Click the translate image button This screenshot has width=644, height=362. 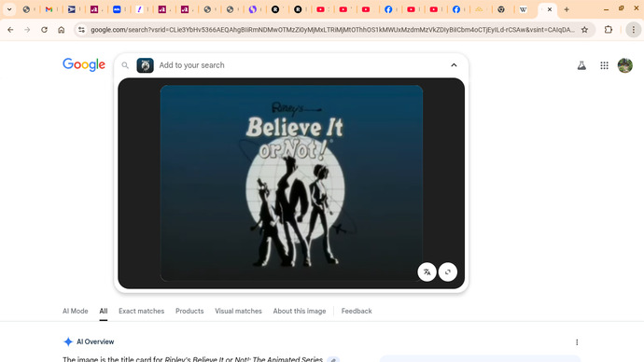(x=427, y=271)
